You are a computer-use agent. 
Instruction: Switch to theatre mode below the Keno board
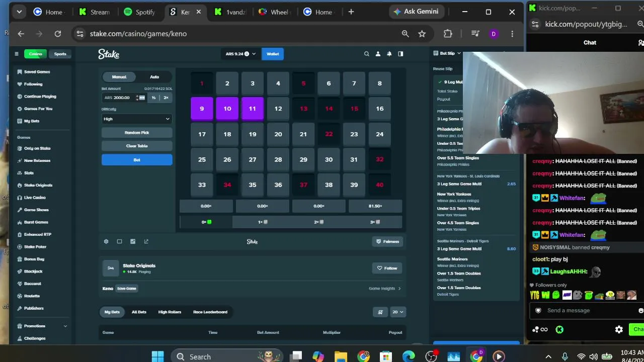click(x=119, y=241)
